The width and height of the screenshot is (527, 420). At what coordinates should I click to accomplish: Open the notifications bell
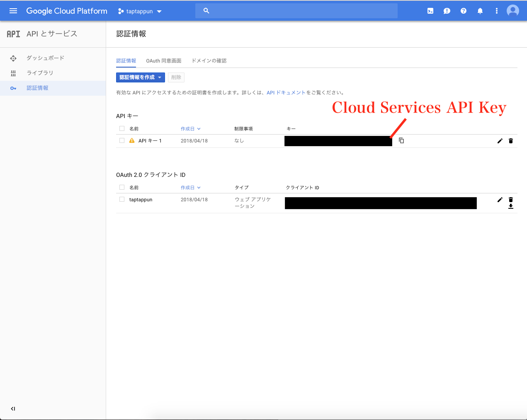(x=480, y=11)
